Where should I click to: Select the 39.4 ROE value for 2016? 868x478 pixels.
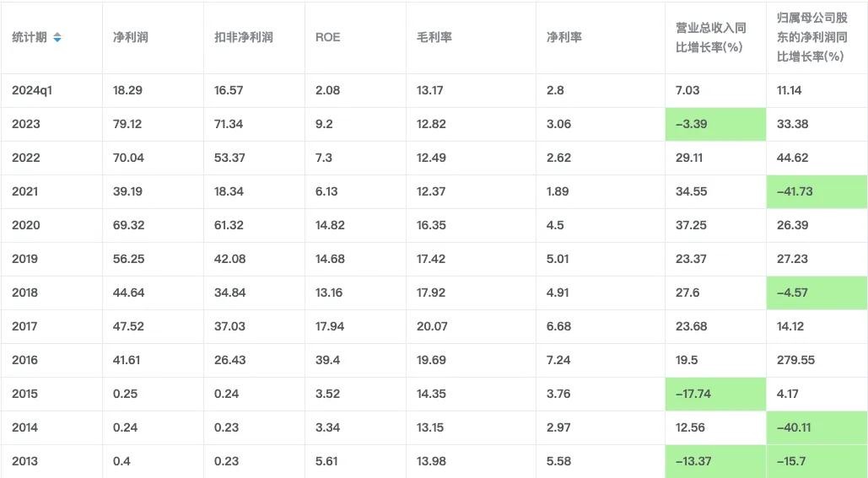[x=327, y=360]
